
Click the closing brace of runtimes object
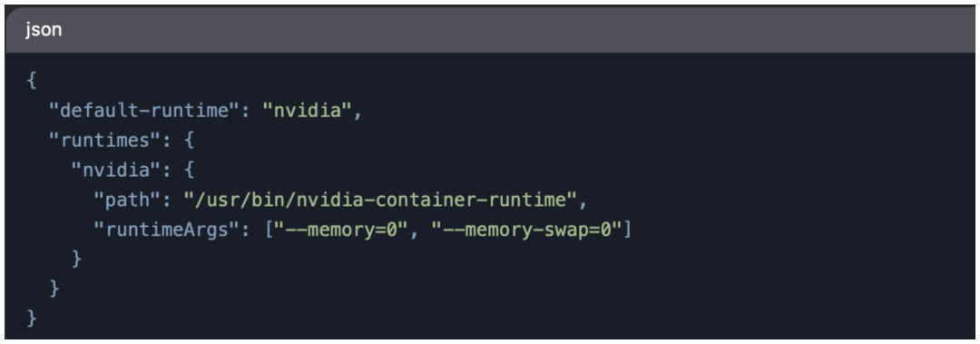coord(54,288)
